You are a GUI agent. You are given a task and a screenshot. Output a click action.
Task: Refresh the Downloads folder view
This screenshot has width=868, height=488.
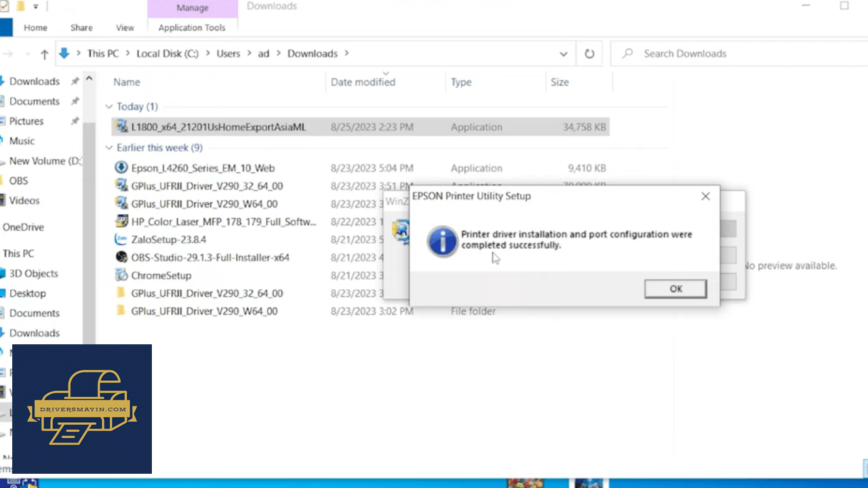[589, 54]
